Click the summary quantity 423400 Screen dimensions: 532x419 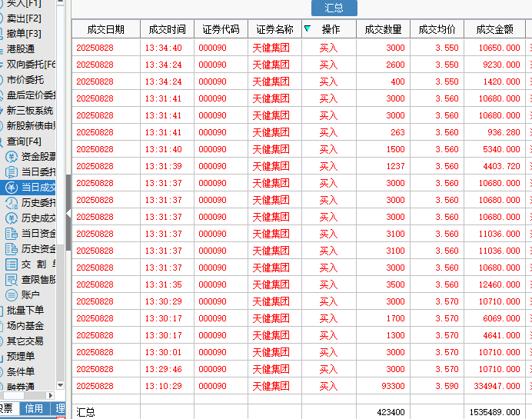click(391, 412)
